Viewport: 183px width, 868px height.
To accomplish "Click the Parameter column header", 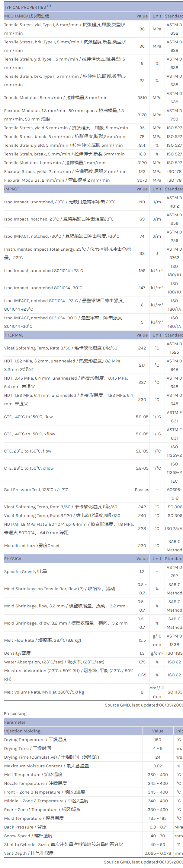I will [15, 722].
